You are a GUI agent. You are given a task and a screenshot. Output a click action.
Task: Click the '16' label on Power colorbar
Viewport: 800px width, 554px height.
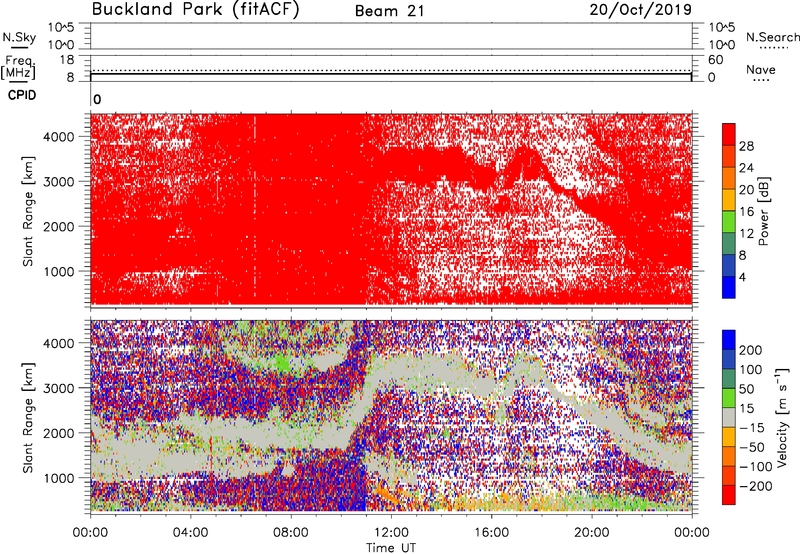click(746, 212)
